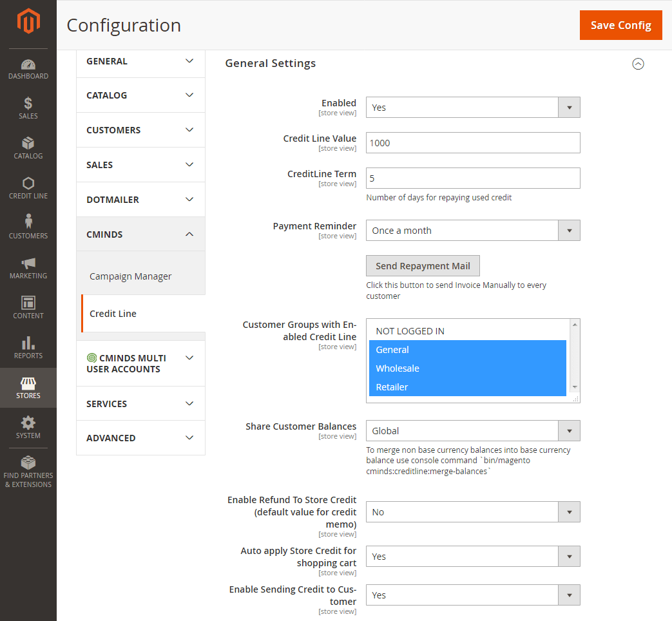Open the Enabled dropdown
Image resolution: width=672 pixels, height=621 pixels.
pyautogui.click(x=472, y=108)
